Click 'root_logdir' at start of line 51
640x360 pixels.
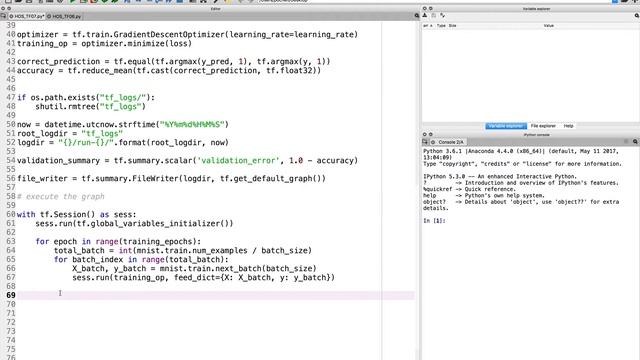pyautogui.click(x=42, y=134)
